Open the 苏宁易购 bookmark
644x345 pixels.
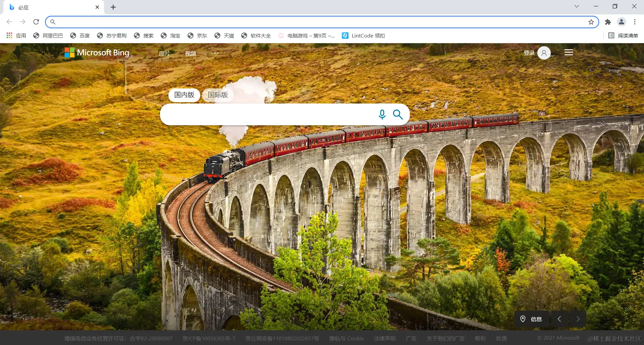pyautogui.click(x=112, y=36)
